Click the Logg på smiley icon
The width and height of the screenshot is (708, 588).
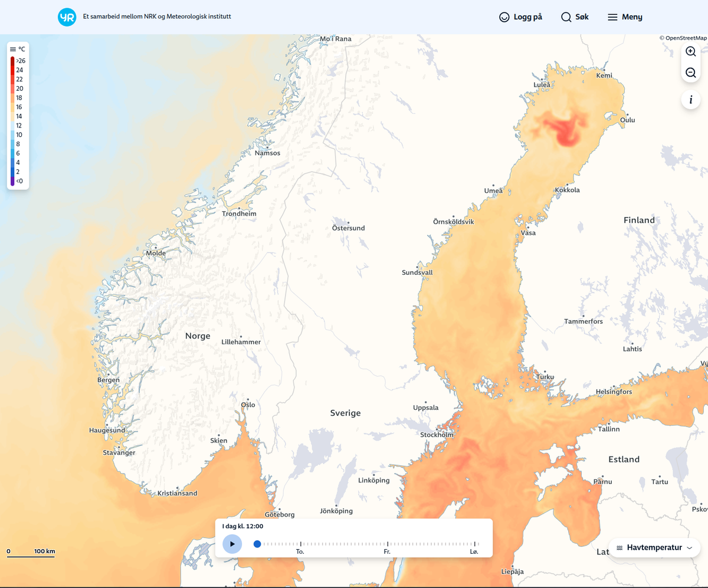(504, 17)
